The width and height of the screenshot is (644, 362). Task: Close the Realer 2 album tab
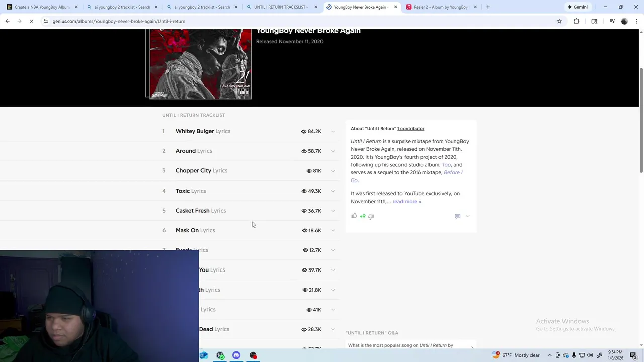[475, 7]
